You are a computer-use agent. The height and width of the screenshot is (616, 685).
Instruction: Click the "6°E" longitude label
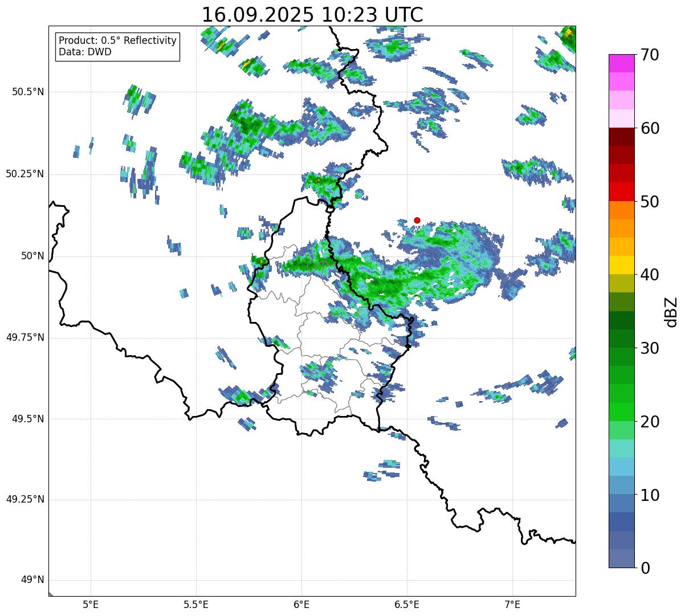(x=301, y=604)
